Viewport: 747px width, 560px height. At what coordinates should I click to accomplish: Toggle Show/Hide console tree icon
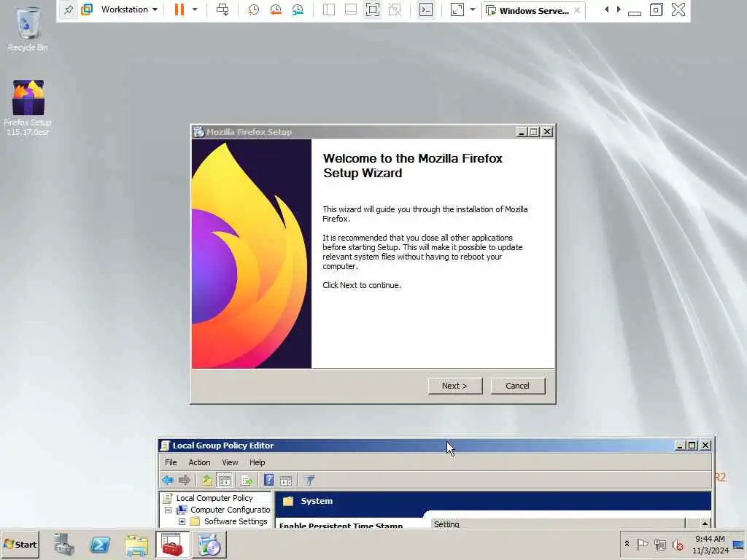[224, 480]
